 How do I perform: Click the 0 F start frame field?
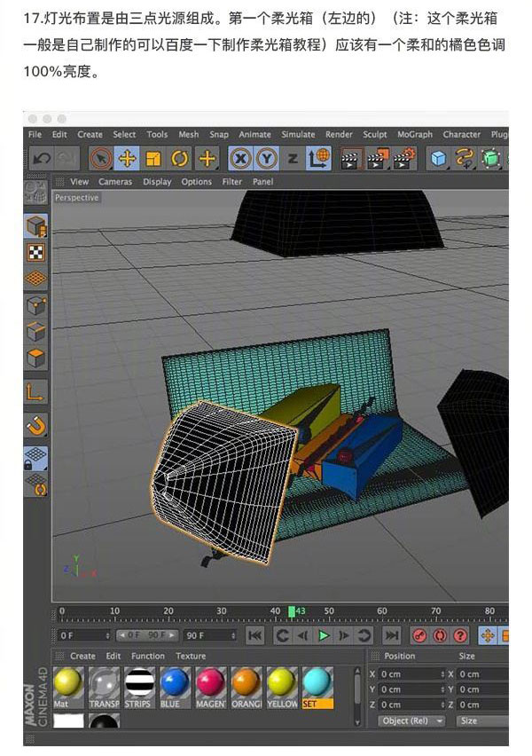coord(84,635)
